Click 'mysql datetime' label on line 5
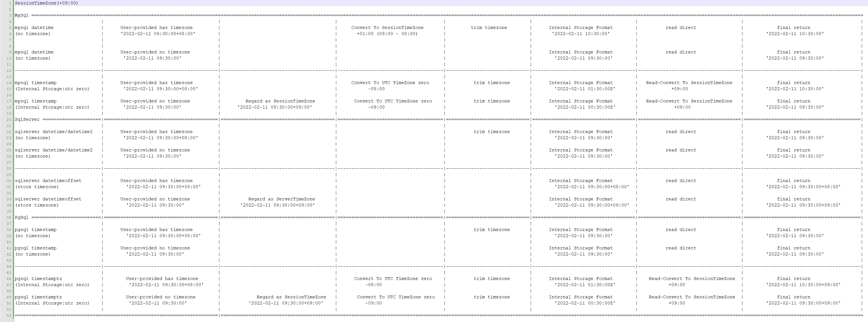Screen dimensions: 868x322 [x=34, y=28]
